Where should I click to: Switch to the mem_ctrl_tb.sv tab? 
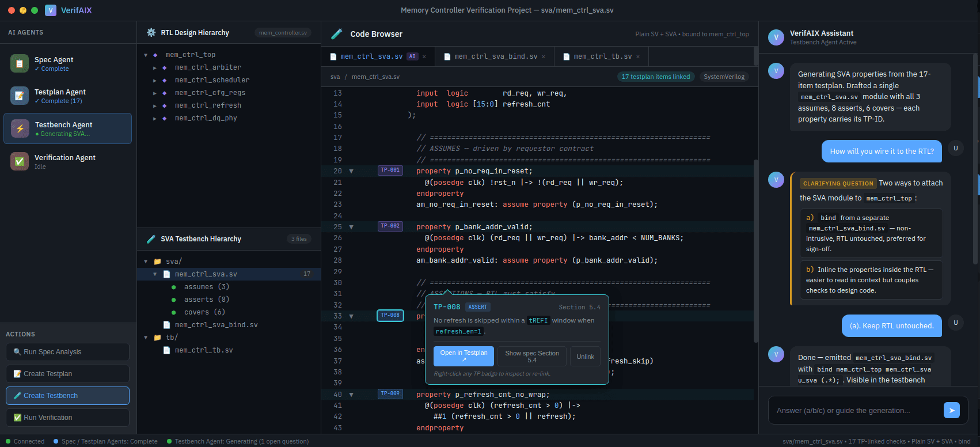[603, 56]
